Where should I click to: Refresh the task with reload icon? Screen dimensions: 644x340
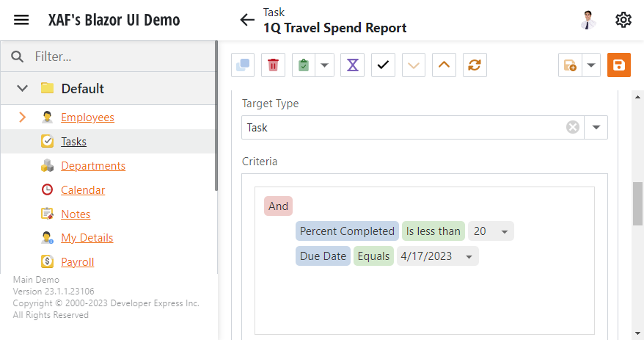pos(475,65)
